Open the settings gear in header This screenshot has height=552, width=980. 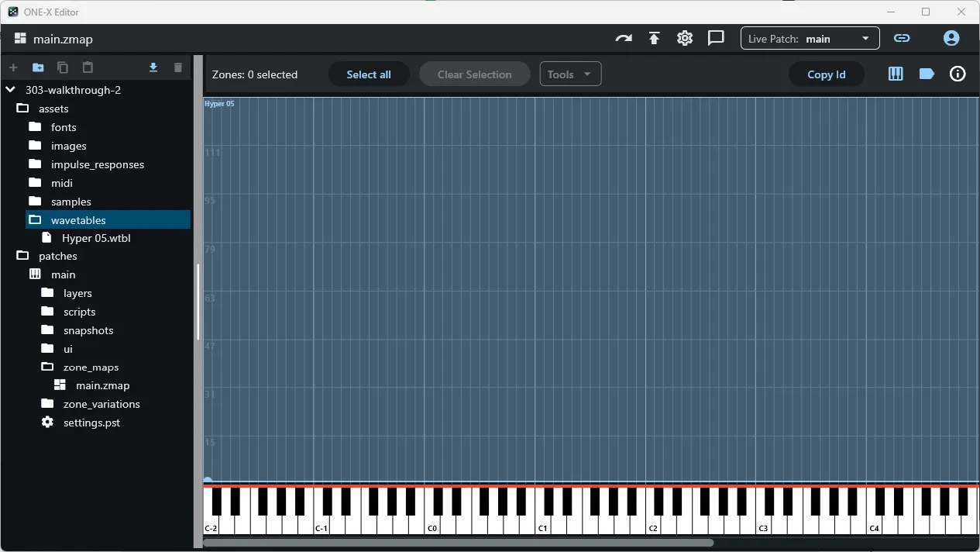[685, 38]
